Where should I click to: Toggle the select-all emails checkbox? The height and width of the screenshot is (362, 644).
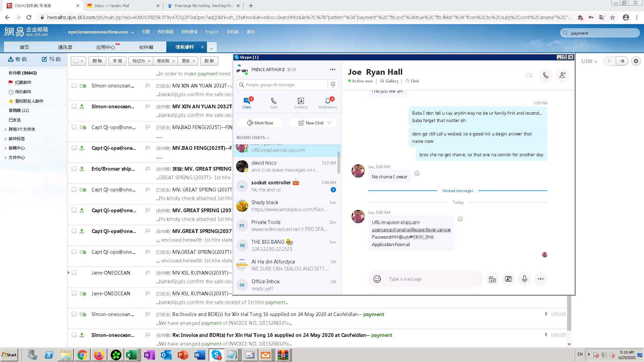point(76,61)
